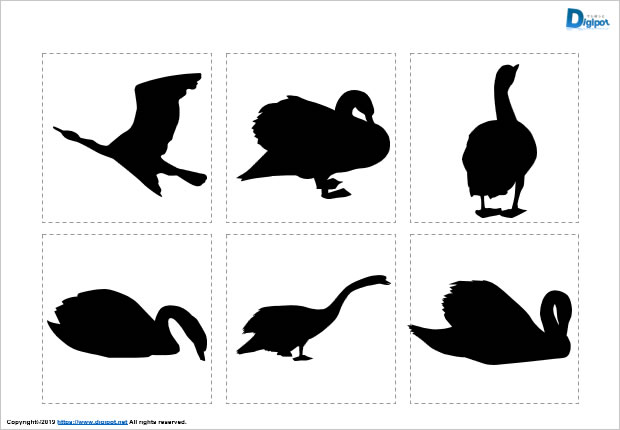The height and width of the screenshot is (430, 620).
Task: Click the Copyright 2019 text
Action: pyautogui.click(x=29, y=423)
